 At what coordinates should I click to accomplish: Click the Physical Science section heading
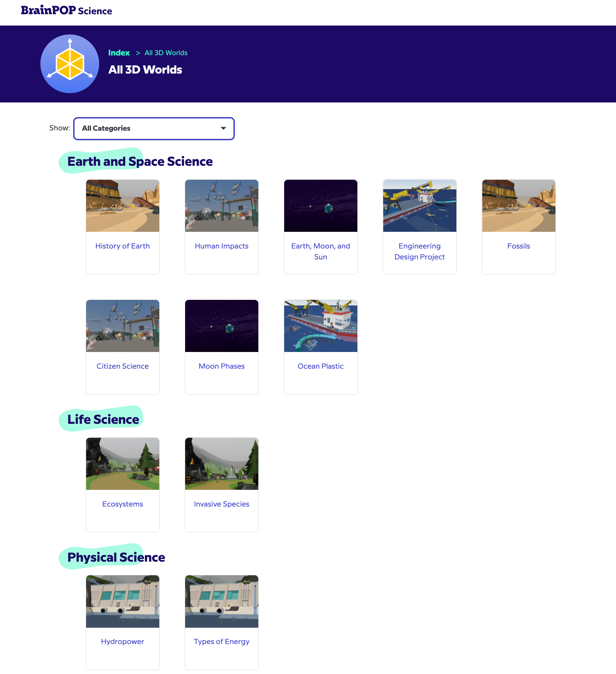[x=116, y=557]
